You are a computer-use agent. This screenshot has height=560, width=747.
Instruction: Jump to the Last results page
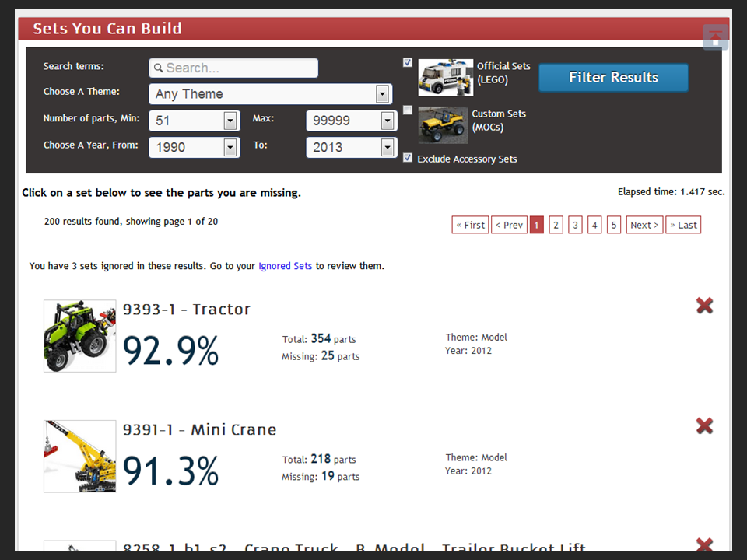coord(683,225)
